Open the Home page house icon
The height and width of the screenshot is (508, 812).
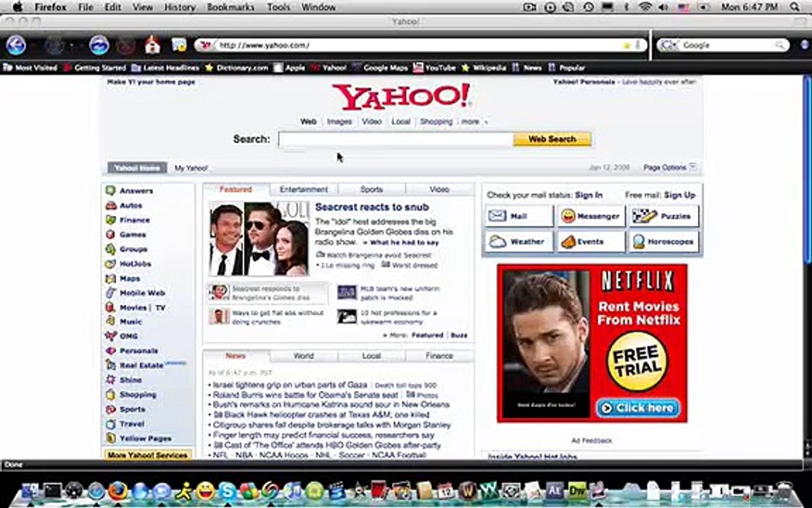point(152,44)
